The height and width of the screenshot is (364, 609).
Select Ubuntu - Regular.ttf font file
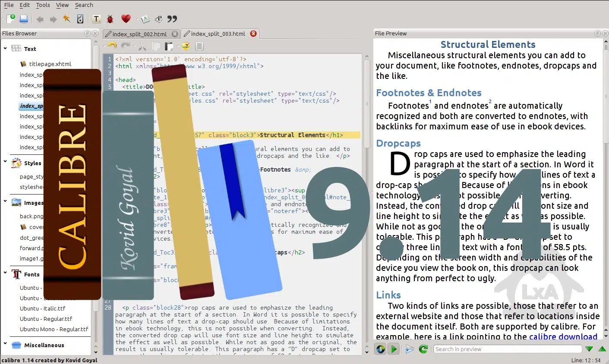pyautogui.click(x=46, y=319)
